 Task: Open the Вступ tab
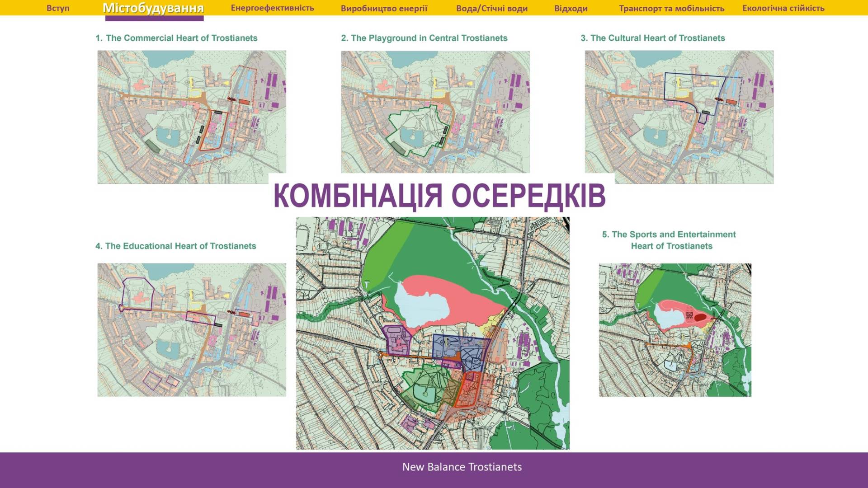pos(58,8)
